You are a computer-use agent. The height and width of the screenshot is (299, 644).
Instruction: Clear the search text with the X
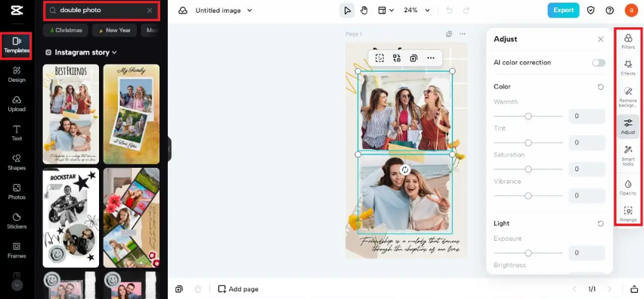point(150,11)
